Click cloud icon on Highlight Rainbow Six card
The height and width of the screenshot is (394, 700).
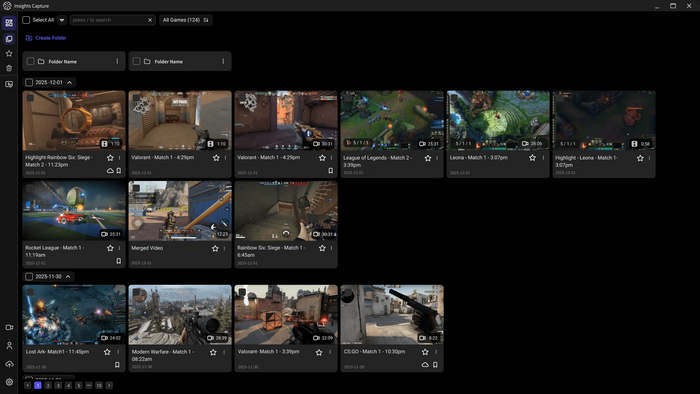tap(110, 171)
